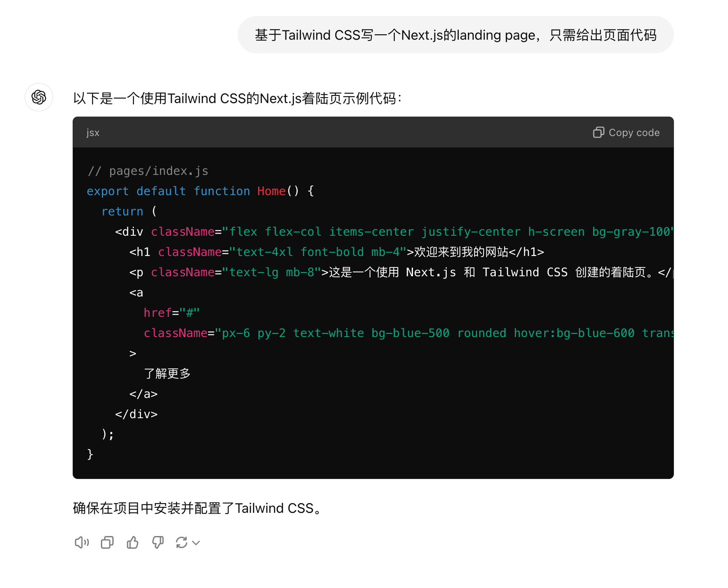The height and width of the screenshot is (588, 728).
Task: Click the "了解更多" text in the code
Action: (167, 373)
